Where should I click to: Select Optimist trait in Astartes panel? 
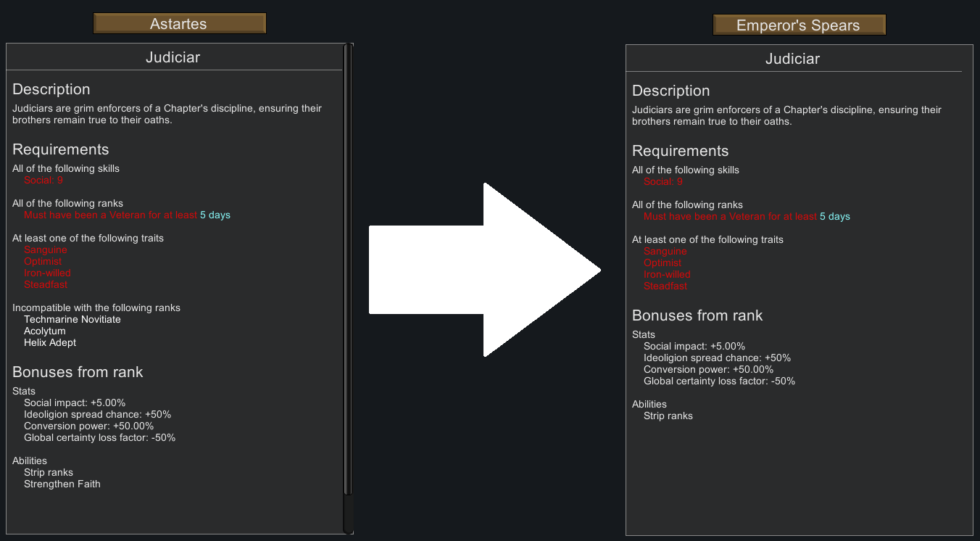click(43, 261)
